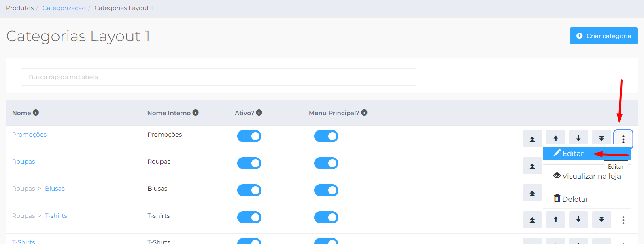The width and height of the screenshot is (644, 244).
Task: Click the Produtos breadcrumb text
Action: [20, 8]
